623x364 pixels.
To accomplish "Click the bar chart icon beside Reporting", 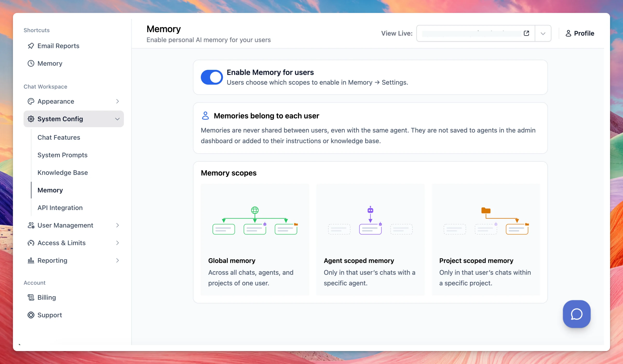I will pos(31,260).
